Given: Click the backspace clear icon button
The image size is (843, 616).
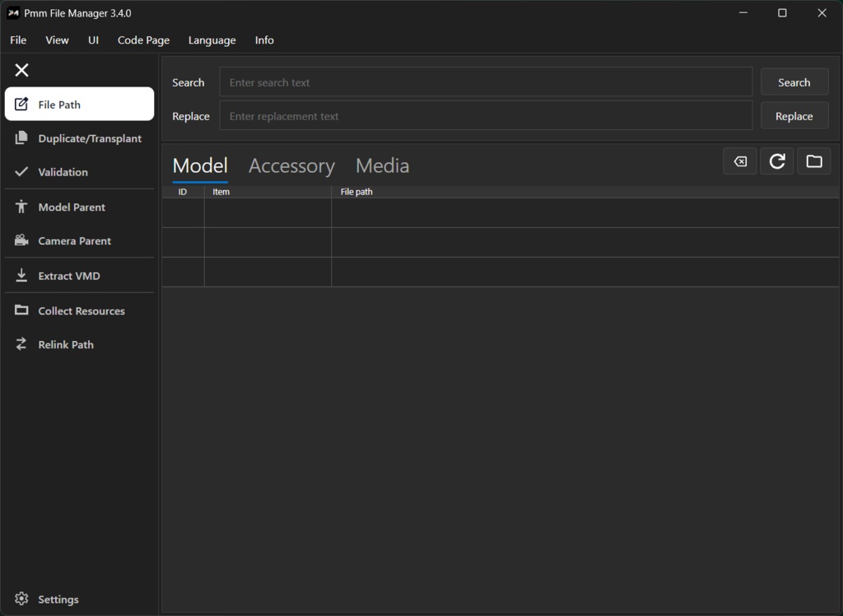Looking at the screenshot, I should pos(740,161).
